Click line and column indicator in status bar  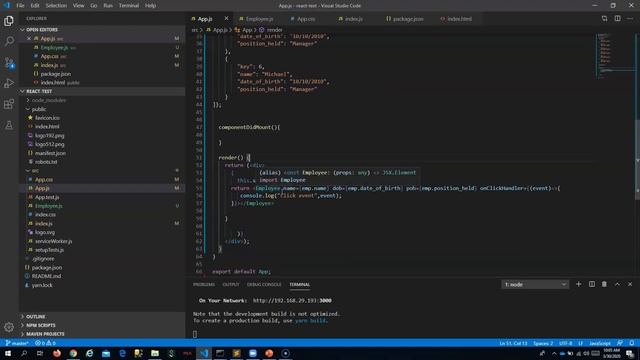point(513,343)
